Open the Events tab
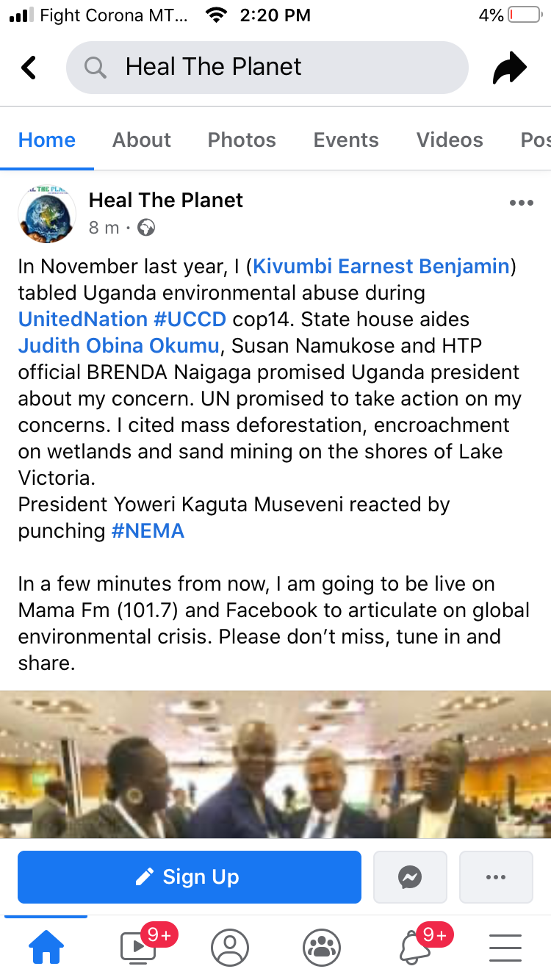The height and width of the screenshot is (980, 551). click(346, 140)
